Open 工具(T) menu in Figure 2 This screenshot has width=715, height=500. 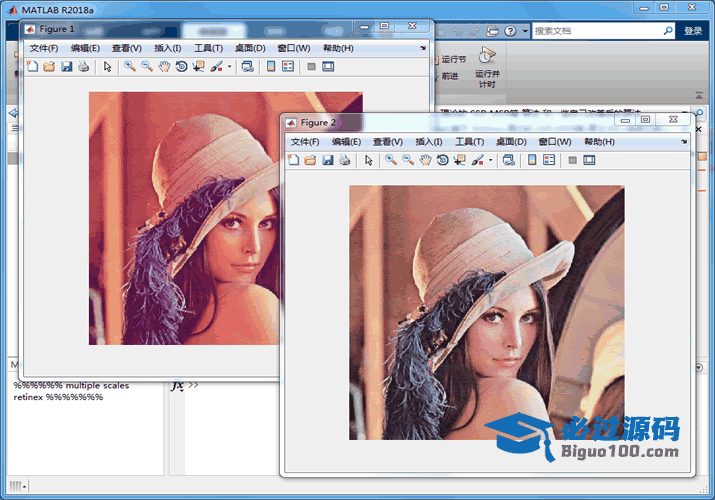tap(470, 142)
